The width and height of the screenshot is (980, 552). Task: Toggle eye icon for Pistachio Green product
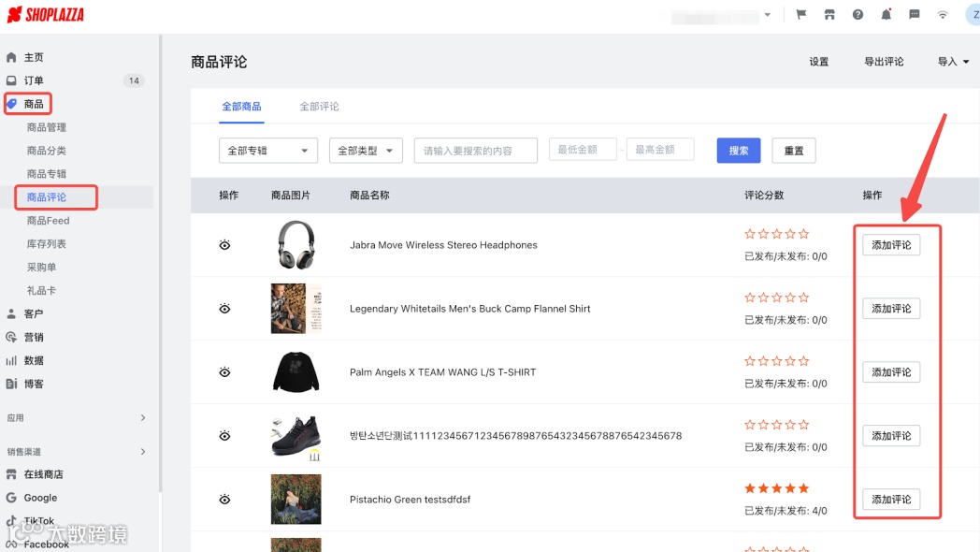225,500
